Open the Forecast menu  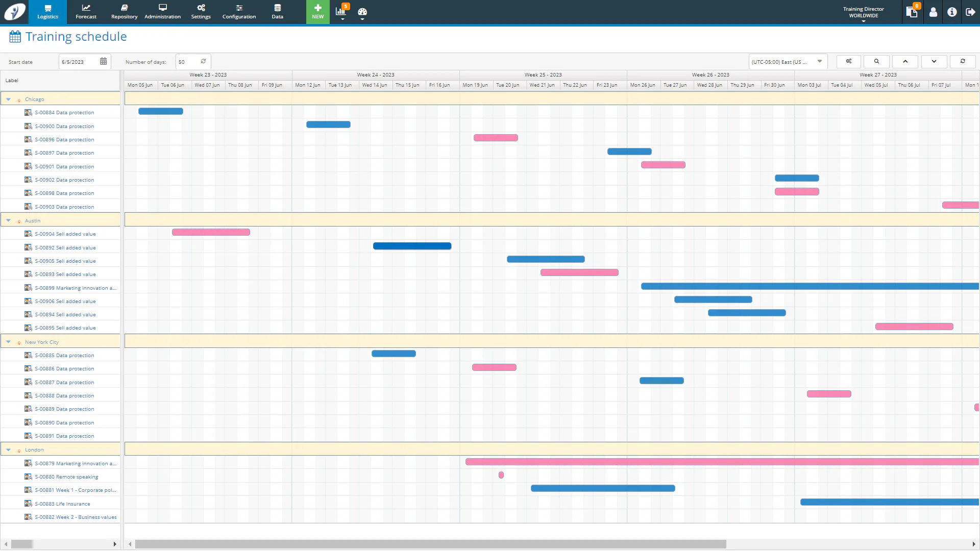[86, 12]
